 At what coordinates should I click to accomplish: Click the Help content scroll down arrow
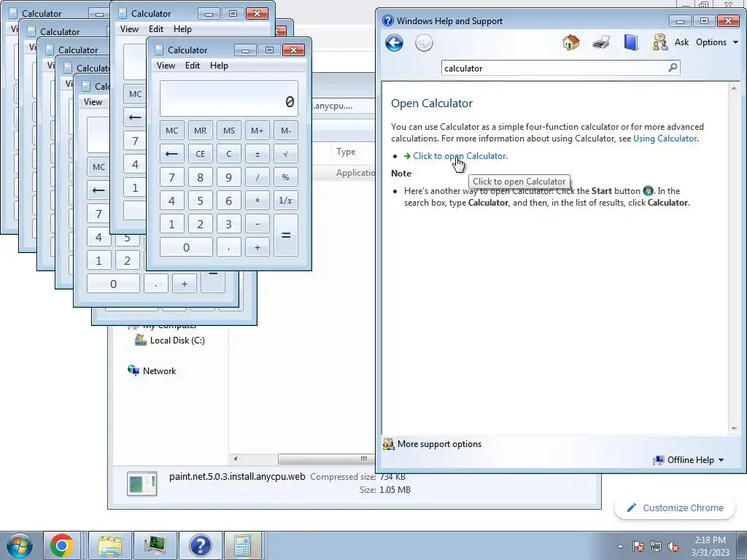734,429
